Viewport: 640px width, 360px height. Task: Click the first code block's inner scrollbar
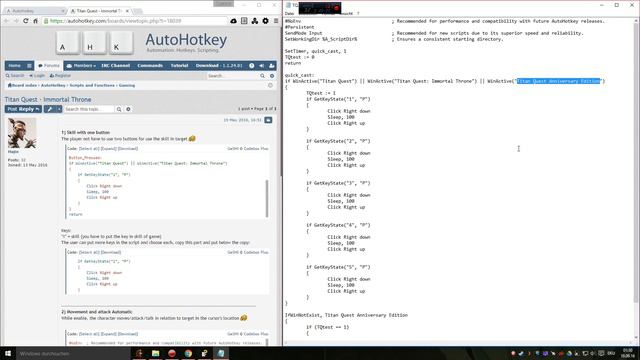point(267,199)
